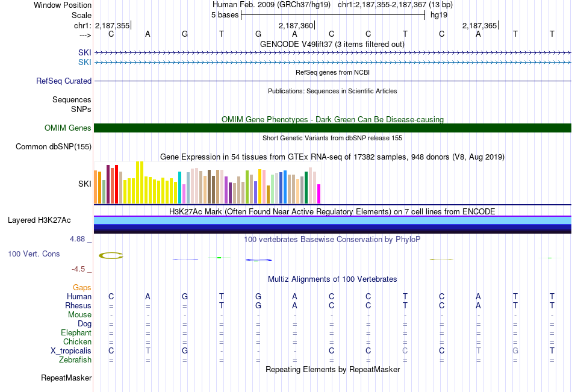Click the sequence direction arrow under chr1

pyautogui.click(x=85, y=35)
